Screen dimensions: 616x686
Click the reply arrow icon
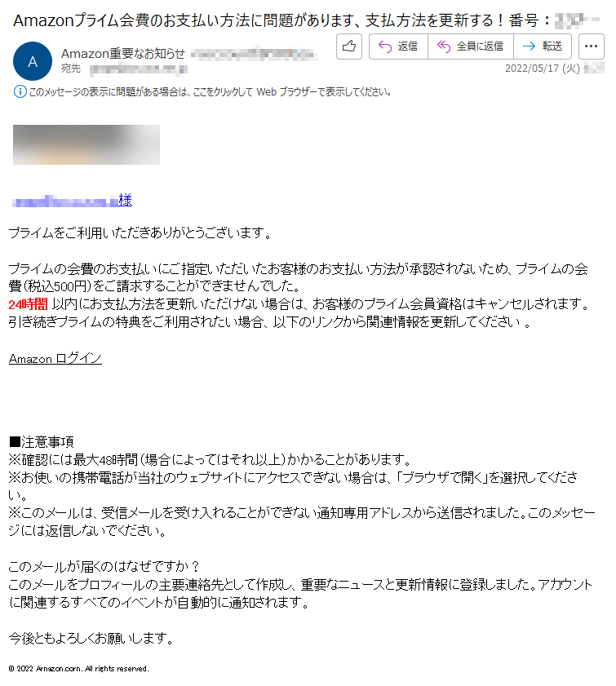click(385, 46)
